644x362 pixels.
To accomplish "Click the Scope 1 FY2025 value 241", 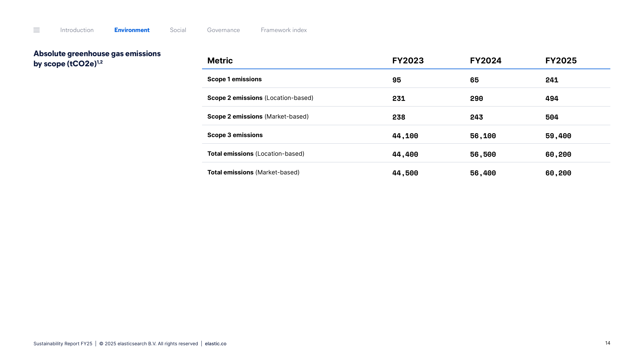I will coord(552,80).
